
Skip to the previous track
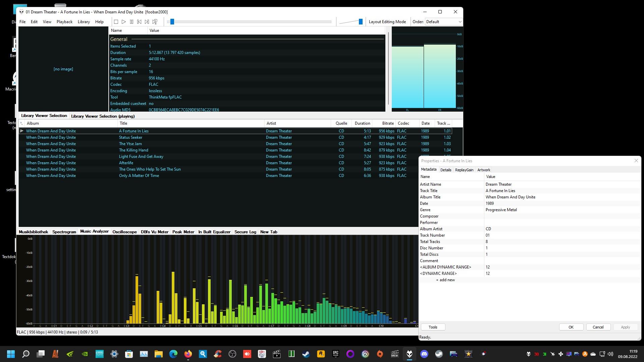pyautogui.click(x=139, y=22)
